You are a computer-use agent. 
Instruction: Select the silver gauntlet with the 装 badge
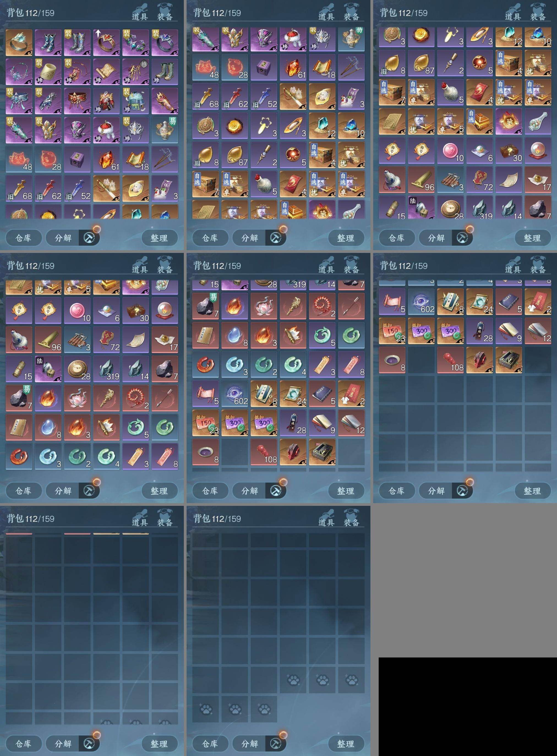coord(48,101)
